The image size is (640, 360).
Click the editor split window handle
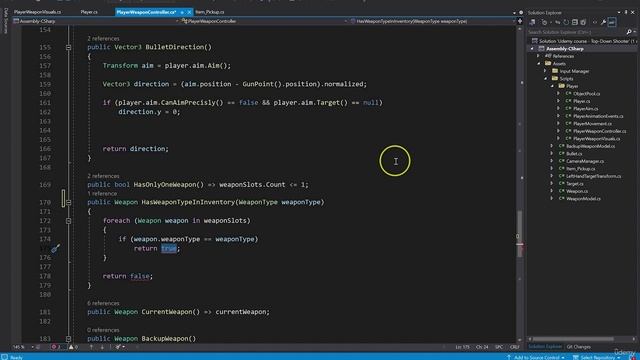(x=520, y=21)
